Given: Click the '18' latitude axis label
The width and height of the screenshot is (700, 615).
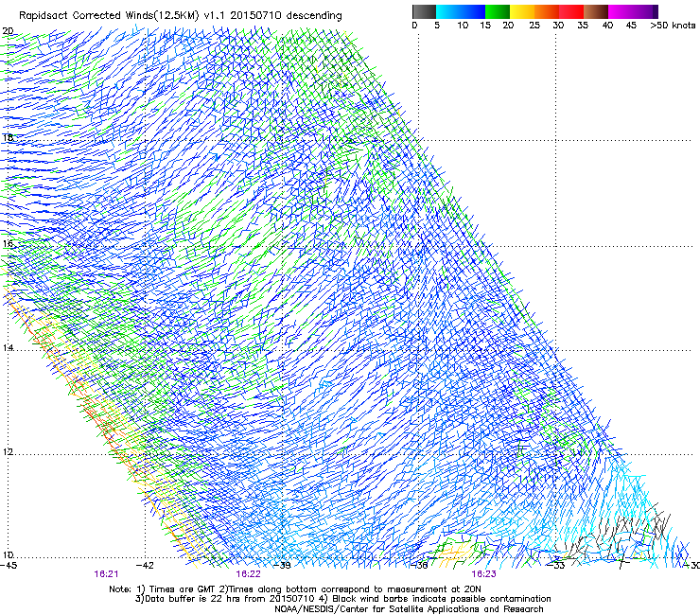Looking at the screenshot, I should pos(8,137).
